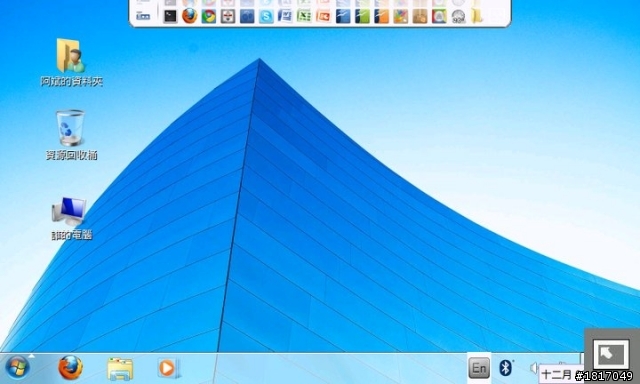Open the yellow folder at the dock's end
The width and height of the screenshot is (640, 384).
[x=477, y=16]
